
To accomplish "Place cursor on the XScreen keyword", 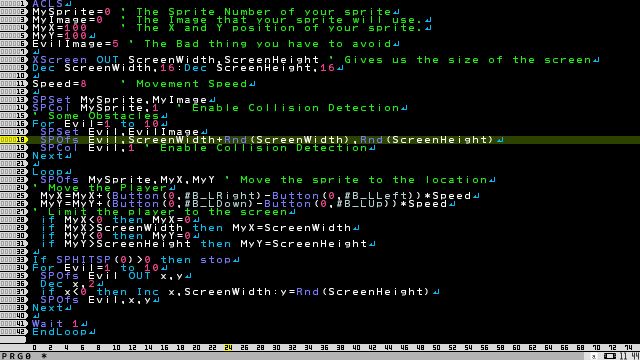I will 60,60.
